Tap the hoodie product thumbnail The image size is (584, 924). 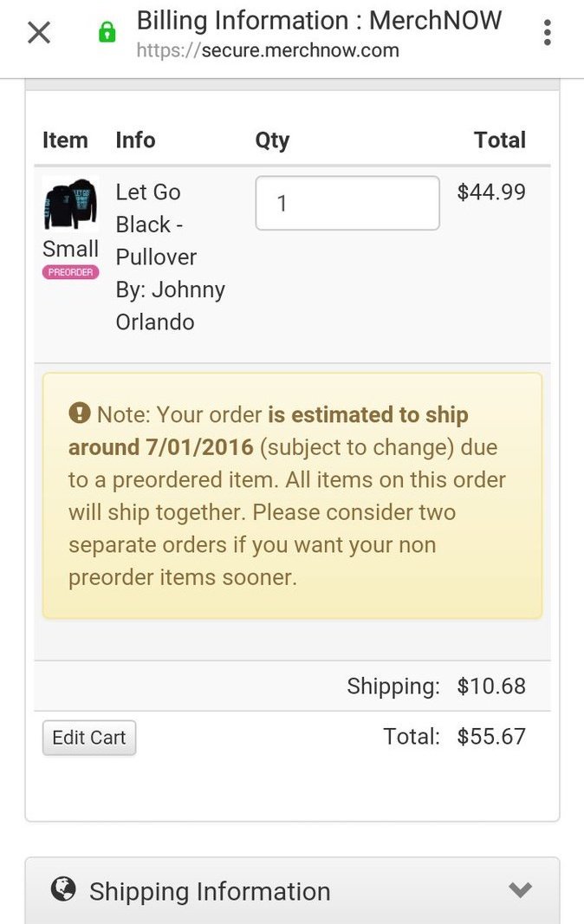click(70, 204)
